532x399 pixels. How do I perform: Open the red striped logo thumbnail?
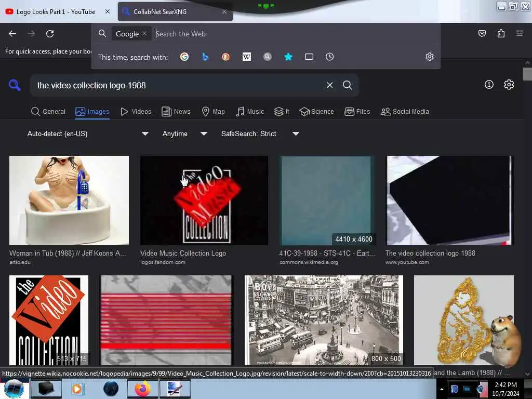pyautogui.click(x=166, y=320)
